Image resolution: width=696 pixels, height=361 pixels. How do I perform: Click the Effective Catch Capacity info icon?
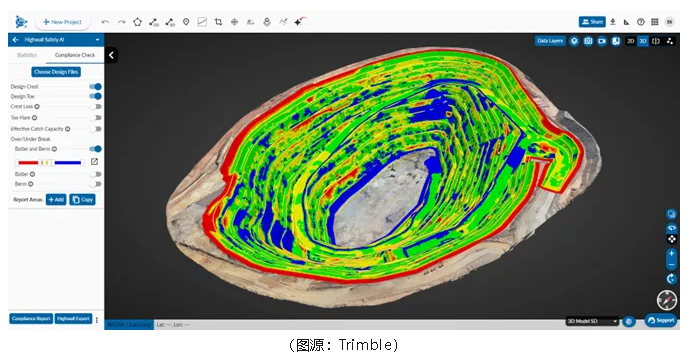tap(68, 129)
